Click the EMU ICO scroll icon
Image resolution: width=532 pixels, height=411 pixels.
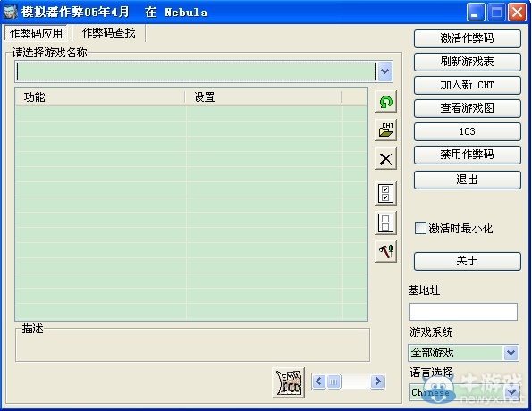[x=289, y=382]
